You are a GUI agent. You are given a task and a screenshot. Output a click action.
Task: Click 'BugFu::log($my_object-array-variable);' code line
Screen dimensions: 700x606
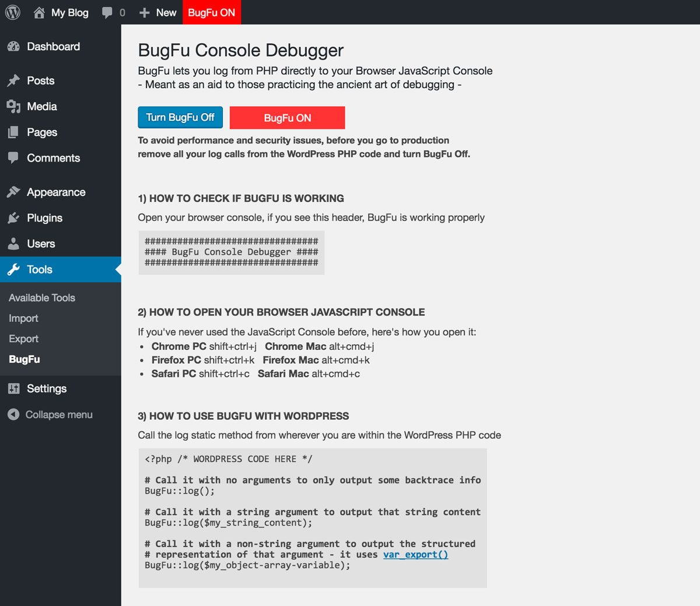(x=247, y=565)
